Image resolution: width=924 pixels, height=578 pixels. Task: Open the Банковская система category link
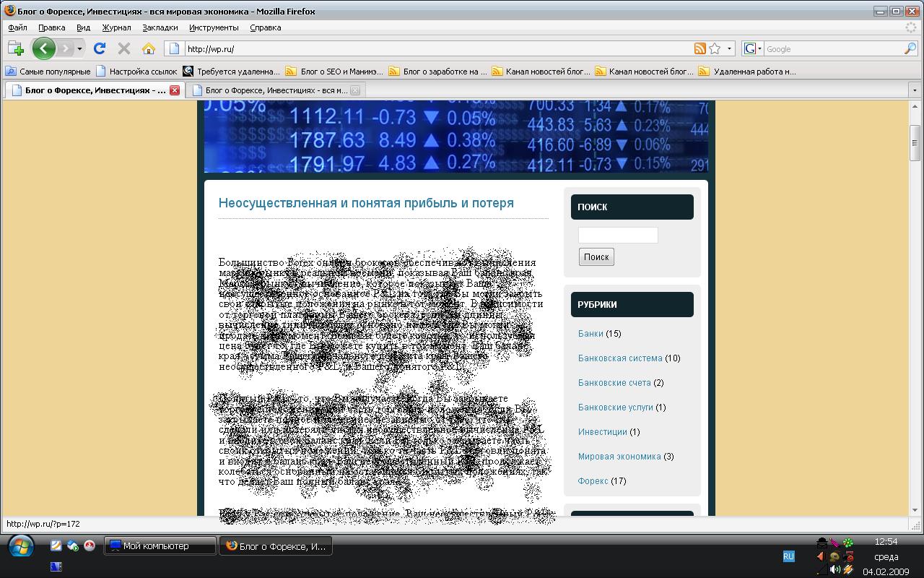[x=619, y=358]
